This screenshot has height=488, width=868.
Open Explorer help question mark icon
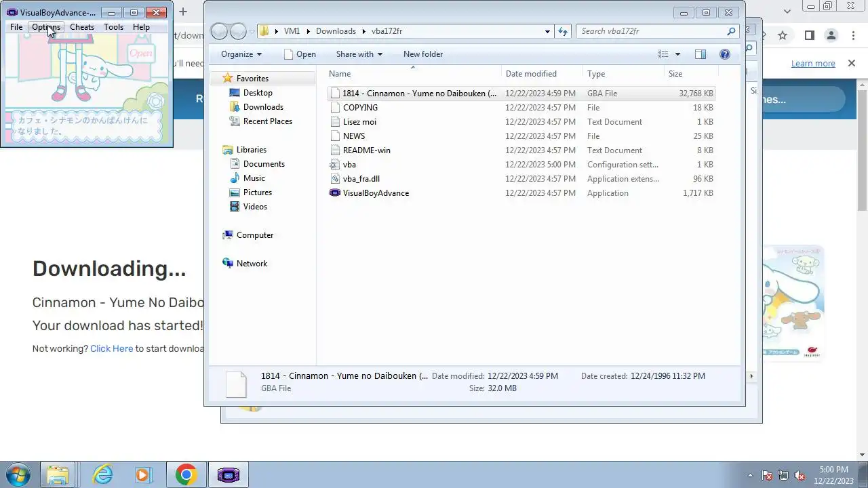point(725,54)
